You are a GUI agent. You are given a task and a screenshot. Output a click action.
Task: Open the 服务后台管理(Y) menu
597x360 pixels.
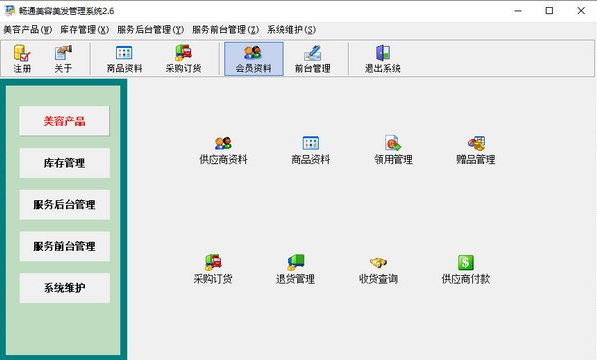point(150,30)
